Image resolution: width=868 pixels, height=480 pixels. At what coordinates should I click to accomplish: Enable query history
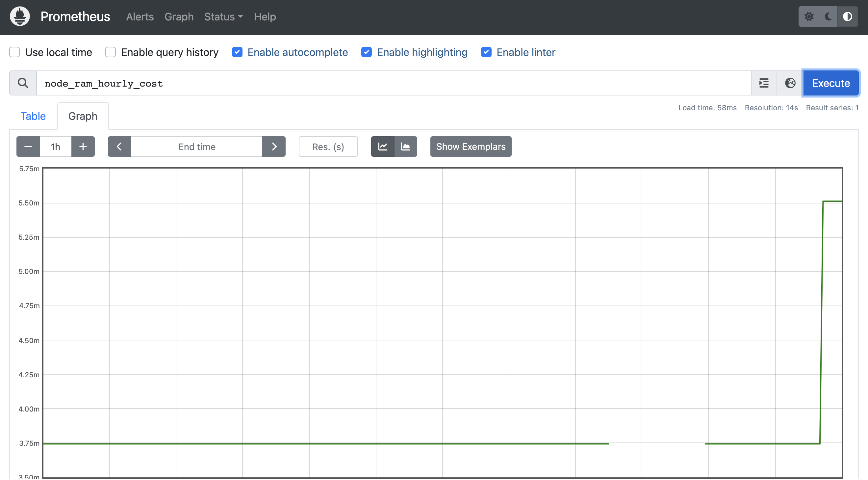pyautogui.click(x=110, y=52)
